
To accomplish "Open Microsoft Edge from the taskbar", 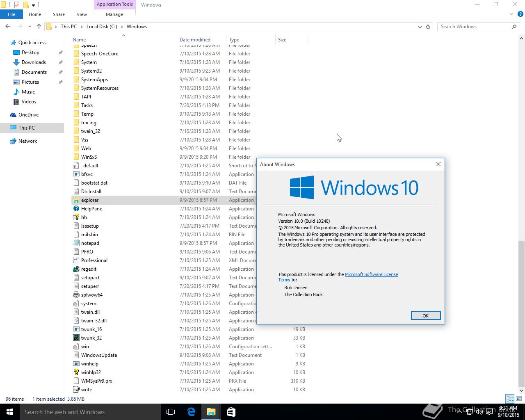I will pyautogui.click(x=191, y=412).
